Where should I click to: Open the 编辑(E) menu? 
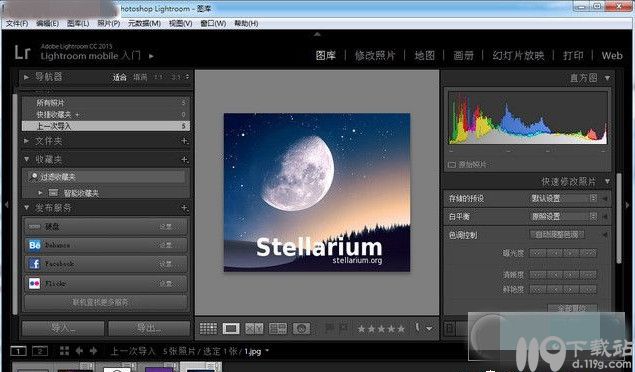point(47,23)
